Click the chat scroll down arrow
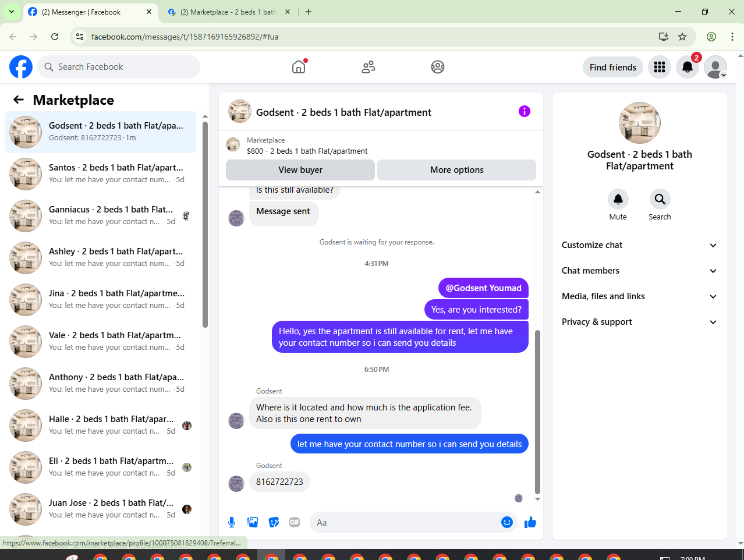This screenshot has height=560, width=744. (537, 499)
